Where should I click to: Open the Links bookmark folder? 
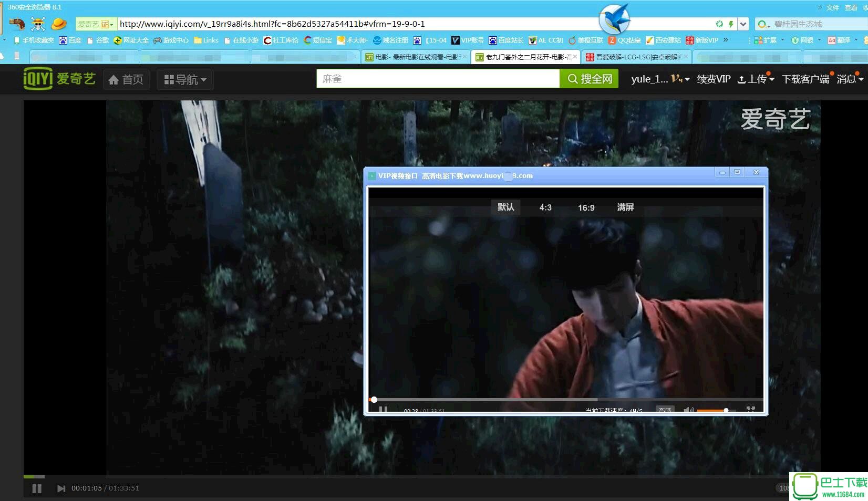click(x=206, y=40)
